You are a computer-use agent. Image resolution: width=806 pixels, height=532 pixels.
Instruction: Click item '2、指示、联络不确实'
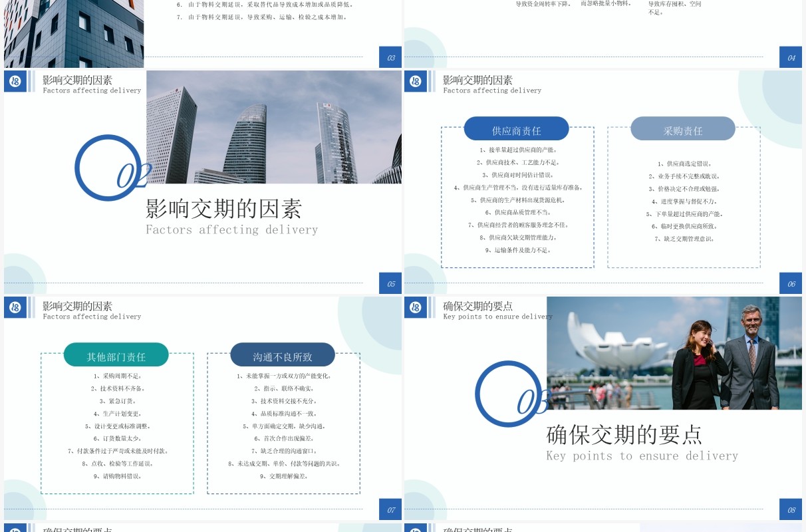[283, 388]
